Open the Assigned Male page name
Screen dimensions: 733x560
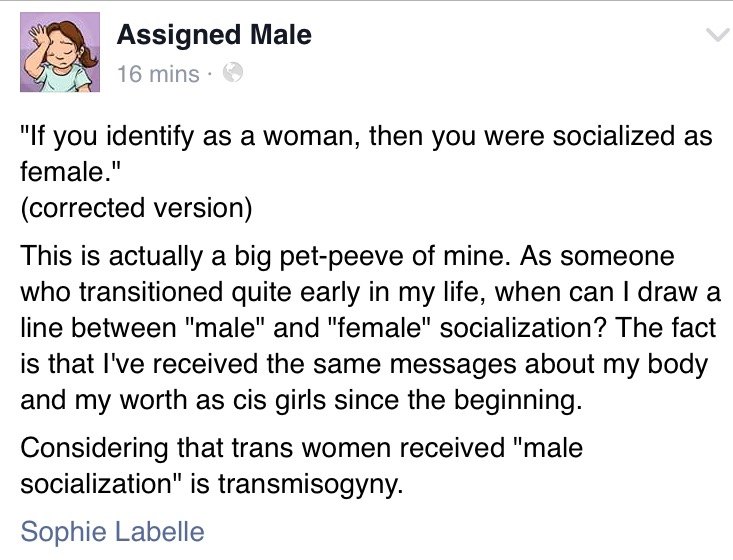pos(214,35)
